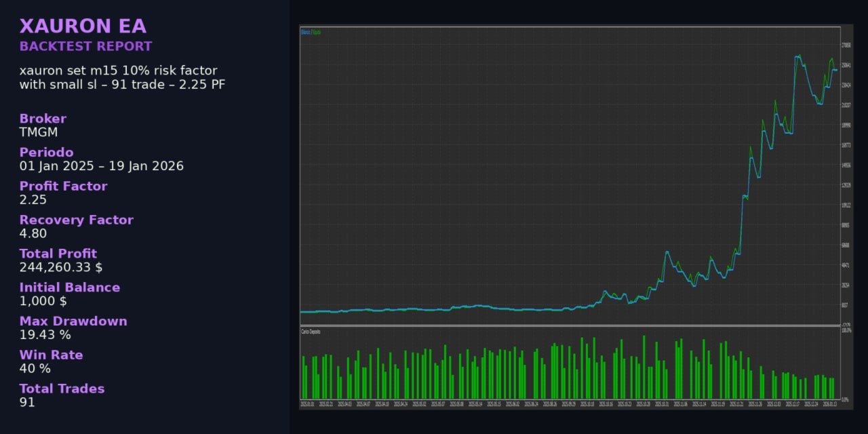Click the Initial Balance label
The width and height of the screenshot is (868, 434).
[70, 288]
